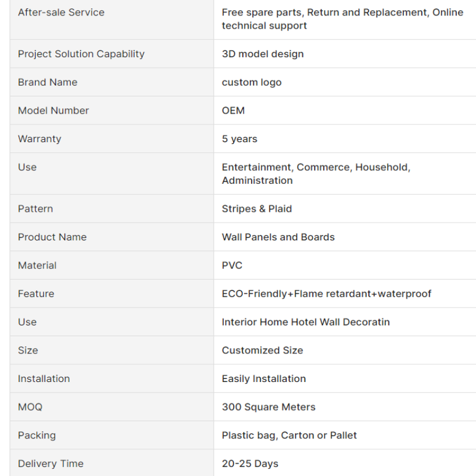Click the After-sale Service label

coord(61,12)
